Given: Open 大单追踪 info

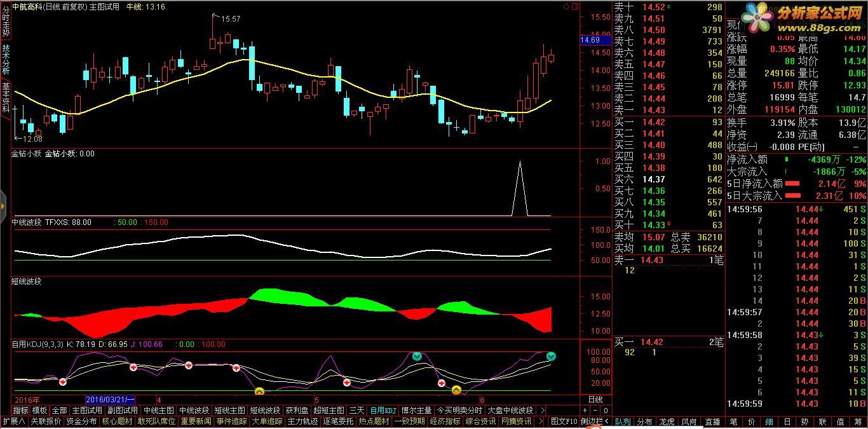Looking at the screenshot, I should [267, 421].
